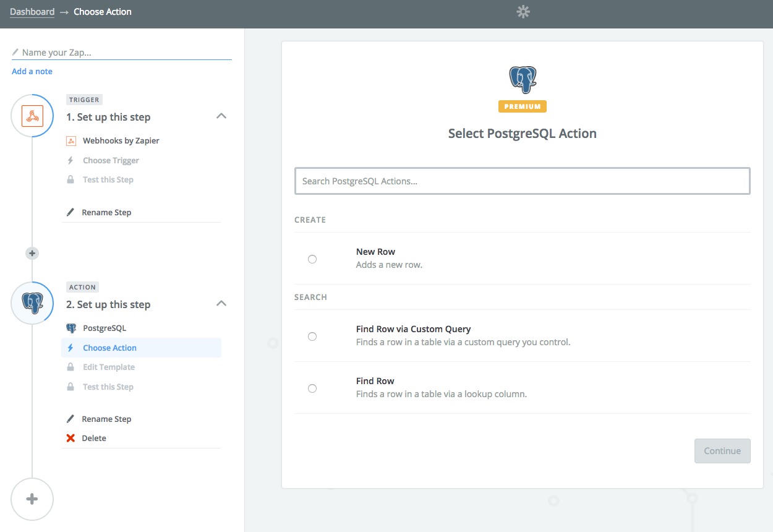Click 'Finds a row in a table via a lookup column.'
This screenshot has height=532, width=773.
[442, 394]
